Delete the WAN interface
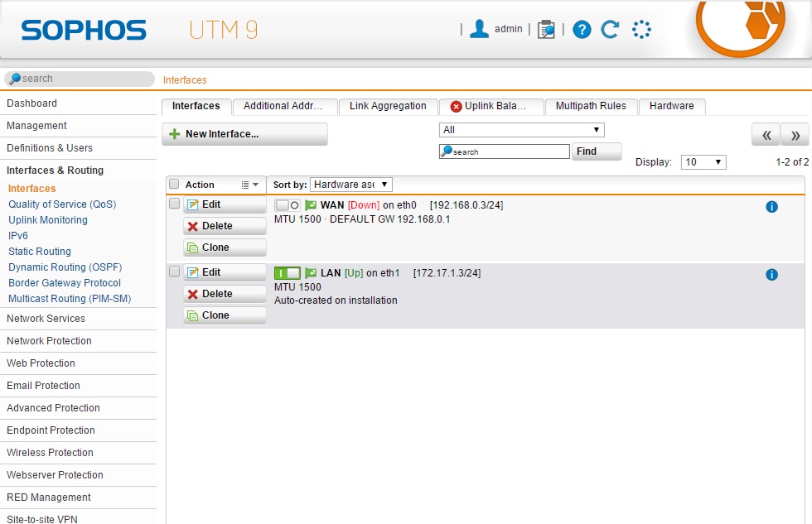Image resolution: width=812 pixels, height=524 pixels. click(x=225, y=226)
